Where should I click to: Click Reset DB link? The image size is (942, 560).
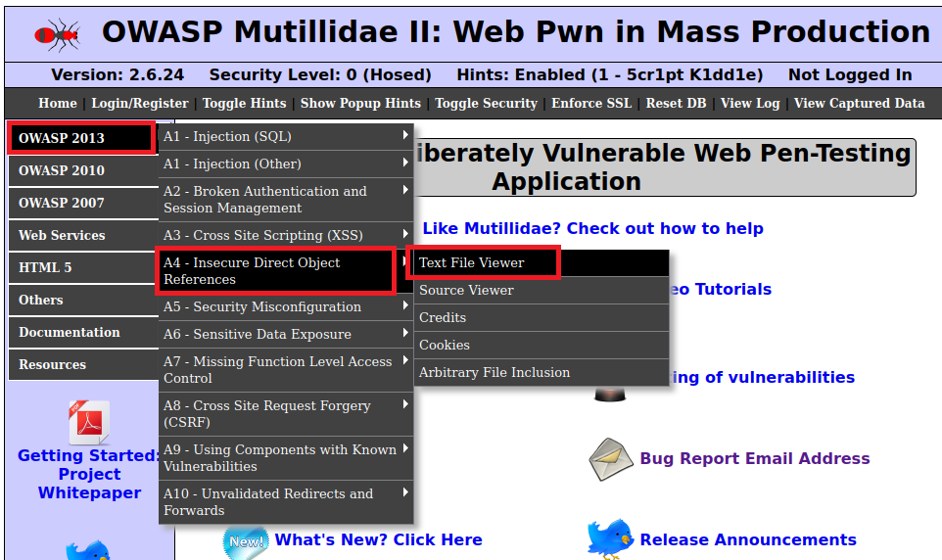(676, 104)
